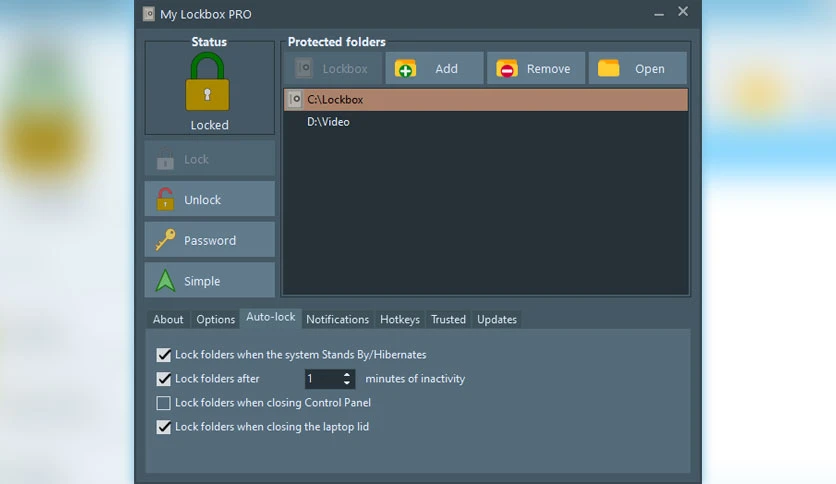836x484 pixels.
Task: Open the Trusted tab
Action: click(x=448, y=319)
